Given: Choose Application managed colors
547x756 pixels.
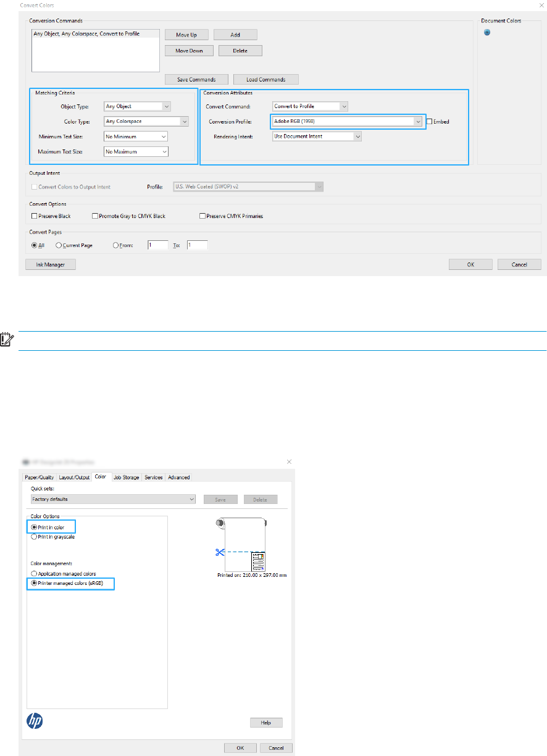Looking at the screenshot, I should (35, 574).
